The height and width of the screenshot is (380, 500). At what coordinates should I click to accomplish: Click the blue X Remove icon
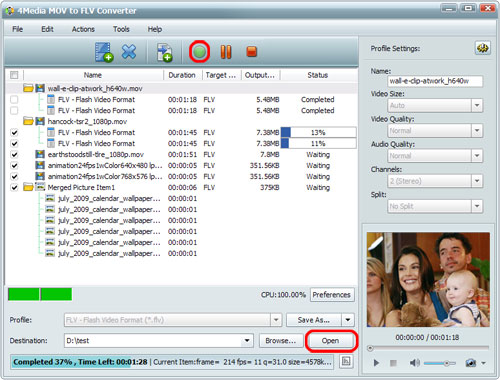129,52
